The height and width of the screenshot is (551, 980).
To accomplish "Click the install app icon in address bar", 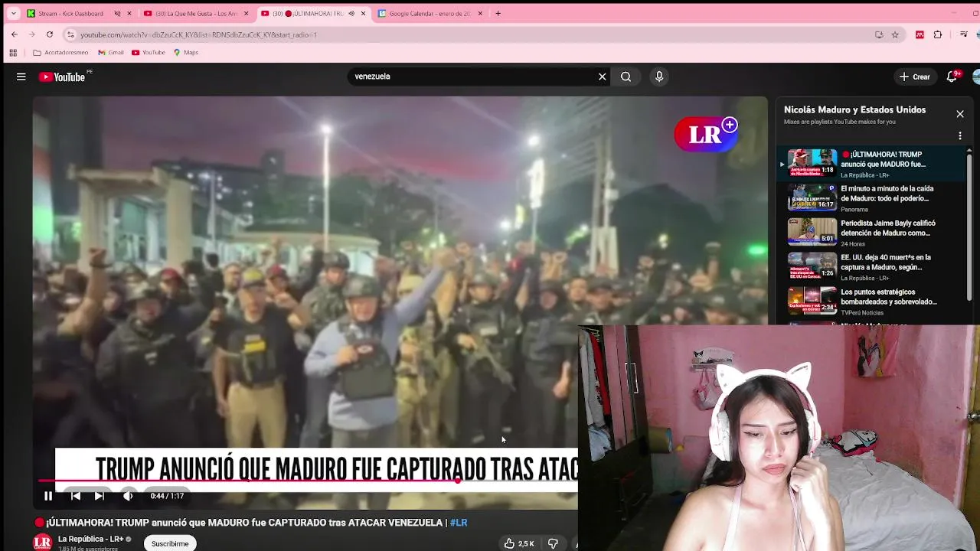I will (x=879, y=34).
